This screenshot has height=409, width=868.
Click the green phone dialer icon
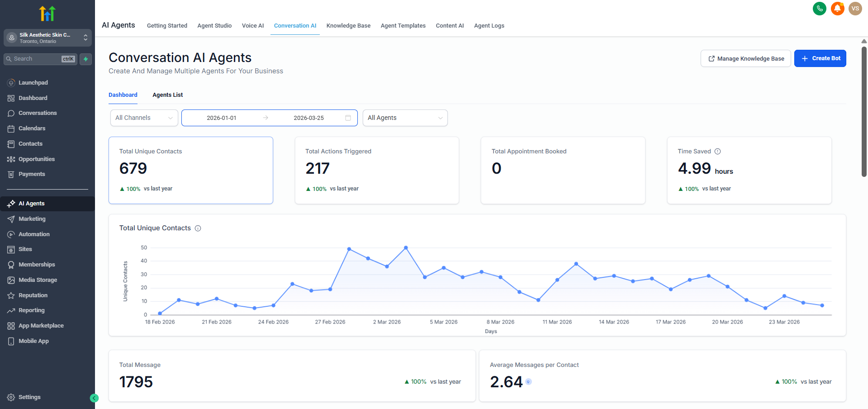click(819, 9)
